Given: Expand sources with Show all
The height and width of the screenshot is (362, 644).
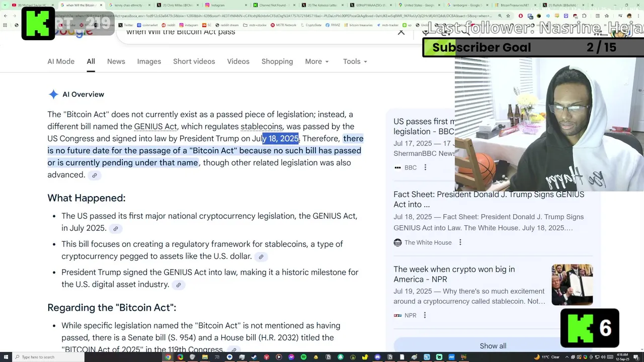Looking at the screenshot, I should click(x=493, y=346).
